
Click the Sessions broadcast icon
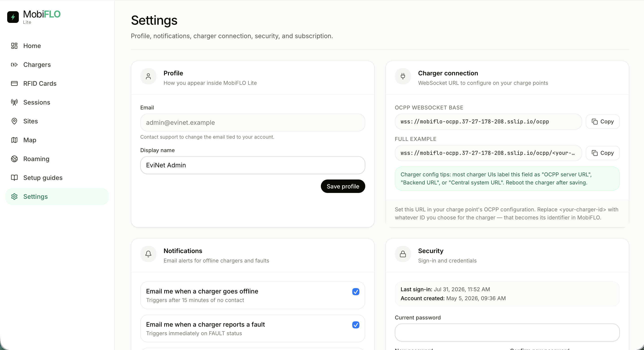click(x=14, y=102)
